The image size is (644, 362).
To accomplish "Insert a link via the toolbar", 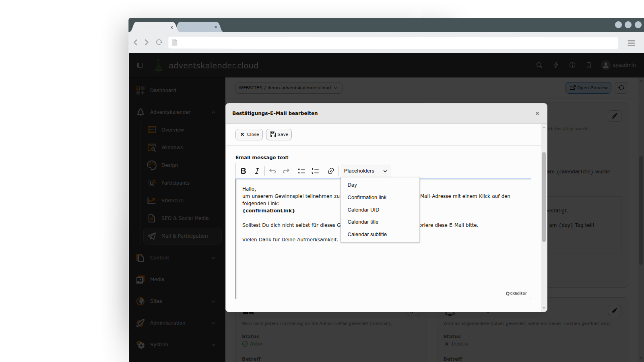I will [331, 171].
